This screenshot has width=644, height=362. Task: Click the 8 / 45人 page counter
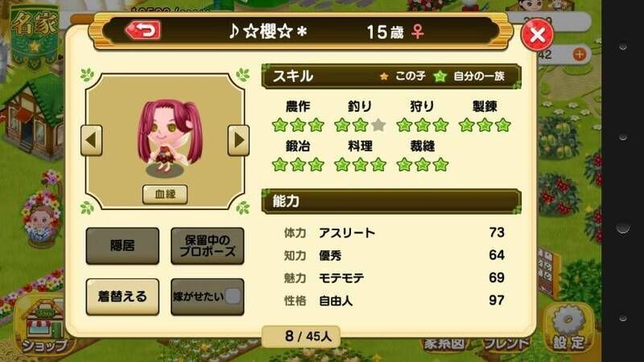pyautogui.click(x=301, y=336)
